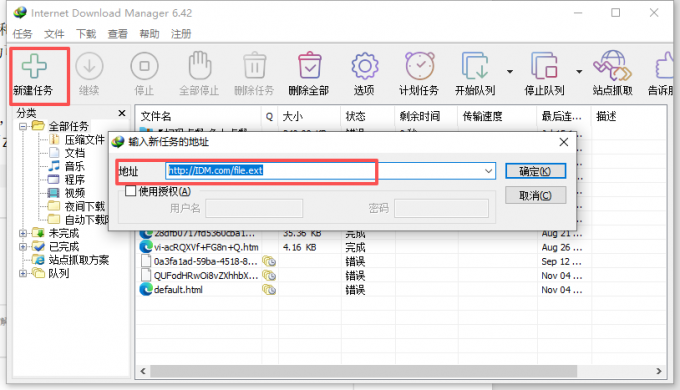680x390 pixels.
Task: Open 选项 (options) gear icon
Action: 364,66
